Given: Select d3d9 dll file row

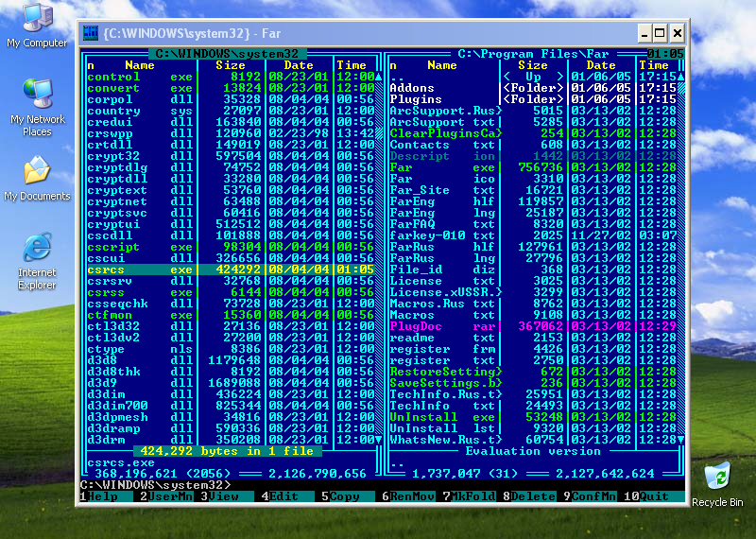Looking at the screenshot, I should click(231, 383).
